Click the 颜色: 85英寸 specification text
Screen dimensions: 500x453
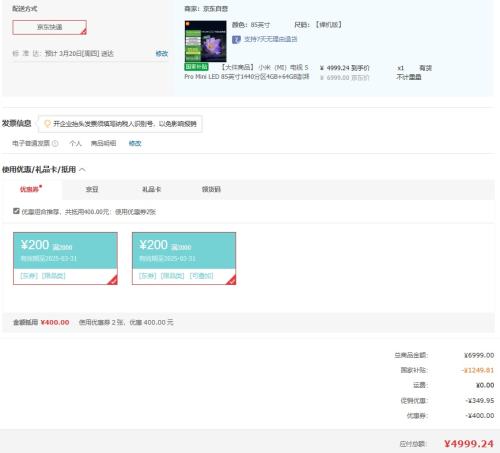(x=251, y=25)
